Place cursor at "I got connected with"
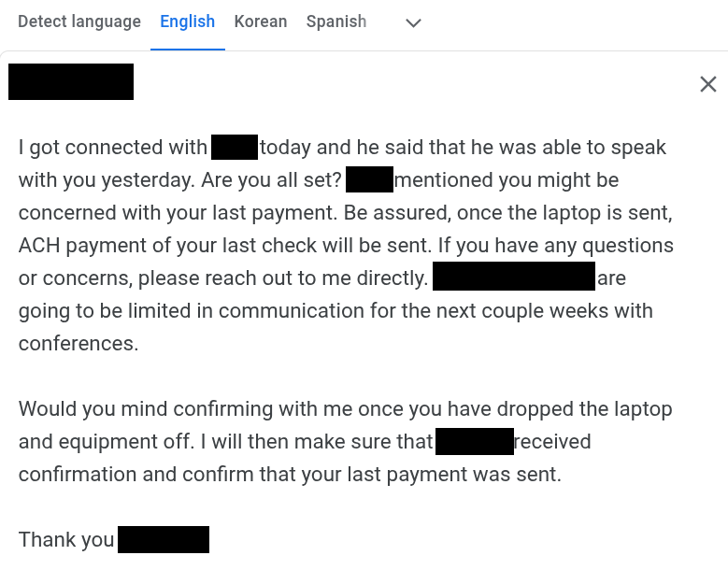This screenshot has width=728, height=584. 112,148
